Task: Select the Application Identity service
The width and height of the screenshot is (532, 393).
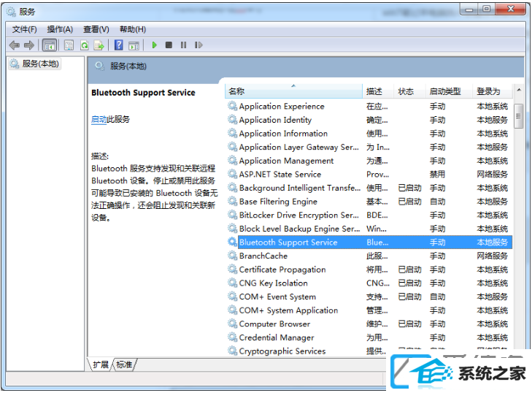Action: coord(369,120)
